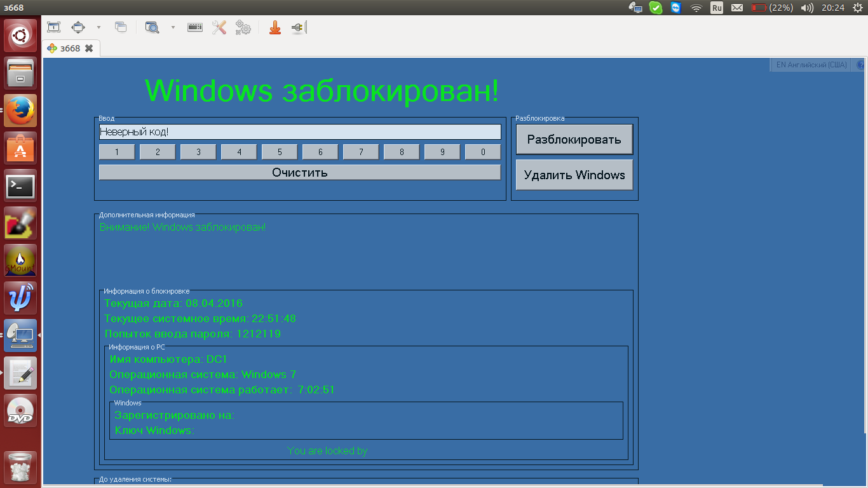Open the Terminal from the launcher
This screenshot has width=868, height=488.
pyautogui.click(x=20, y=186)
